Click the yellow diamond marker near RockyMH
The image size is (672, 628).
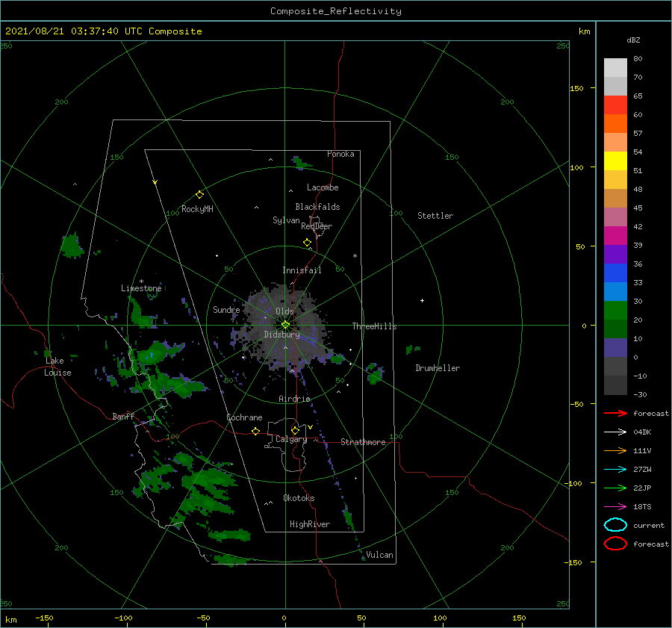[x=199, y=195]
